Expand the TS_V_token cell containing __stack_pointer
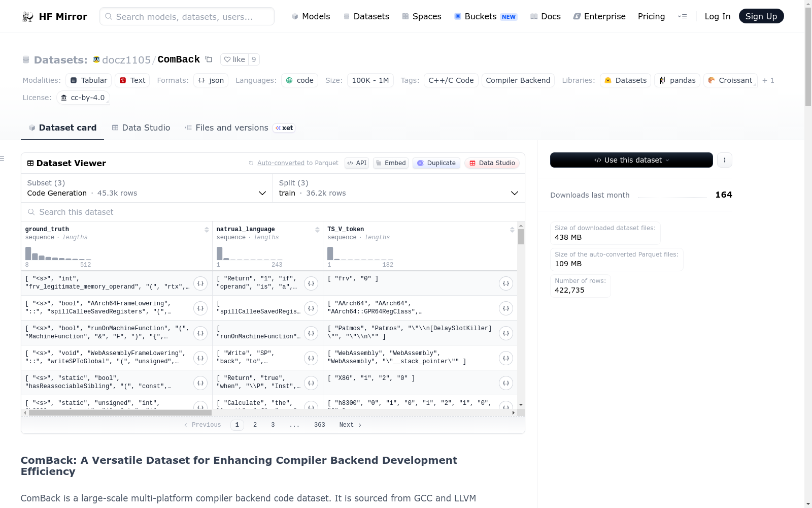812x508 pixels. click(506, 358)
